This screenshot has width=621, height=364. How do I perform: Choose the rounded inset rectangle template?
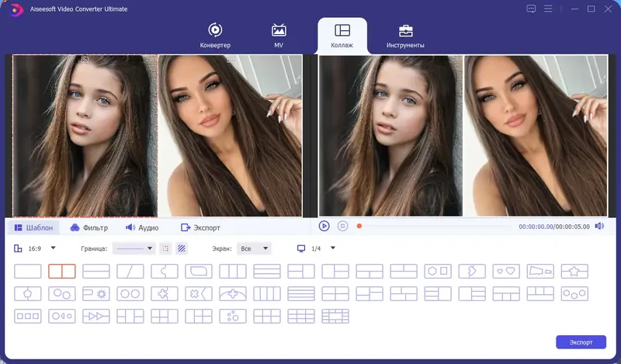coord(199,272)
